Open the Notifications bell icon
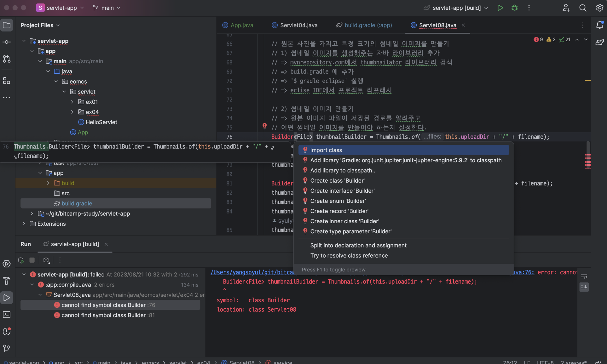Viewport: 607px width, 364px height. pos(599,25)
